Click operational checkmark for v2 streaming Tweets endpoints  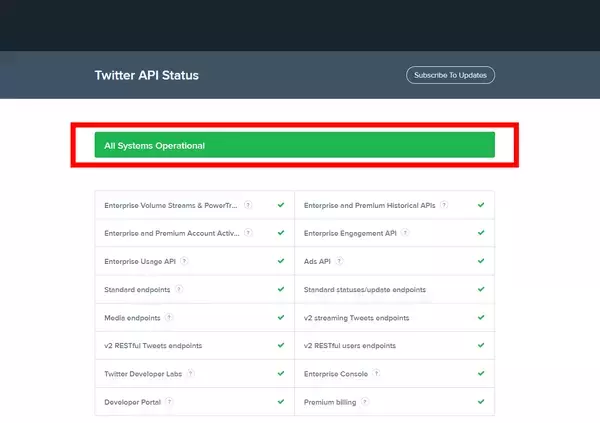[481, 318]
